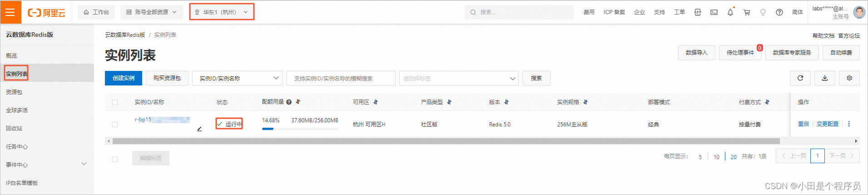
Task: Open the 费用 menu
Action: (589, 12)
